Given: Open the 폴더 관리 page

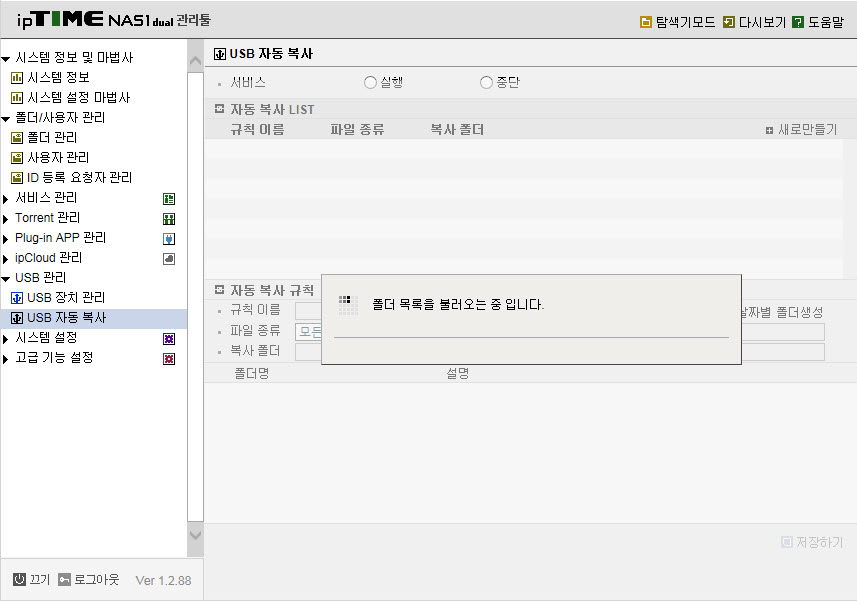Looking at the screenshot, I should (52, 138).
